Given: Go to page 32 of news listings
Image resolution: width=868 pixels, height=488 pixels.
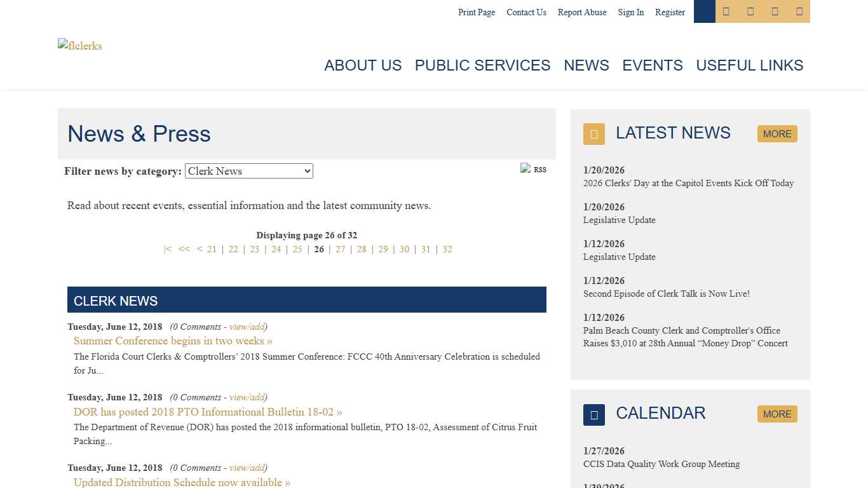Looking at the screenshot, I should click(447, 249).
